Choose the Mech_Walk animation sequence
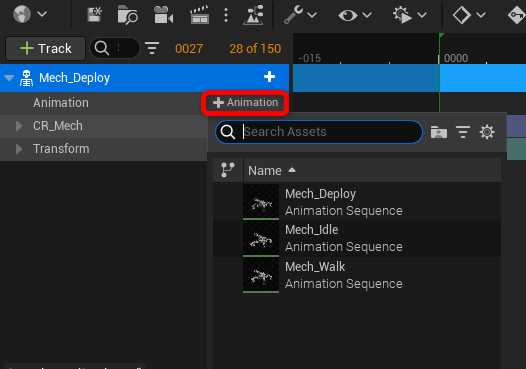 pos(357,275)
